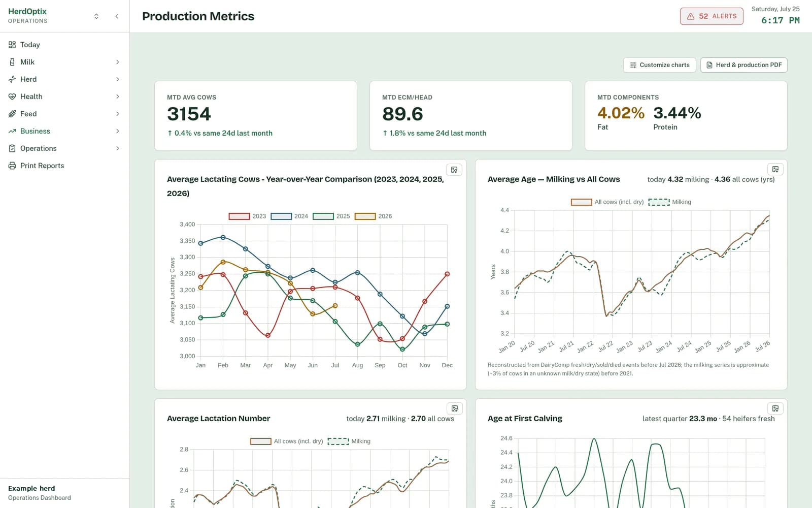Export Average Lactating Cows chart as image

(x=454, y=170)
